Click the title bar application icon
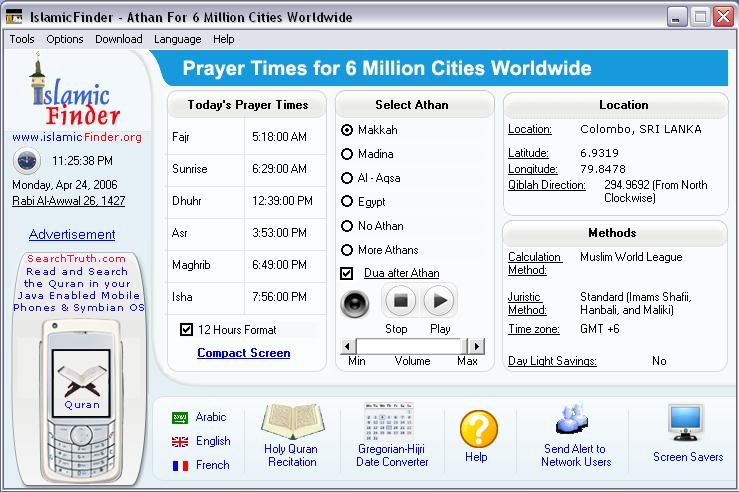This screenshot has height=492, width=739. point(14,17)
